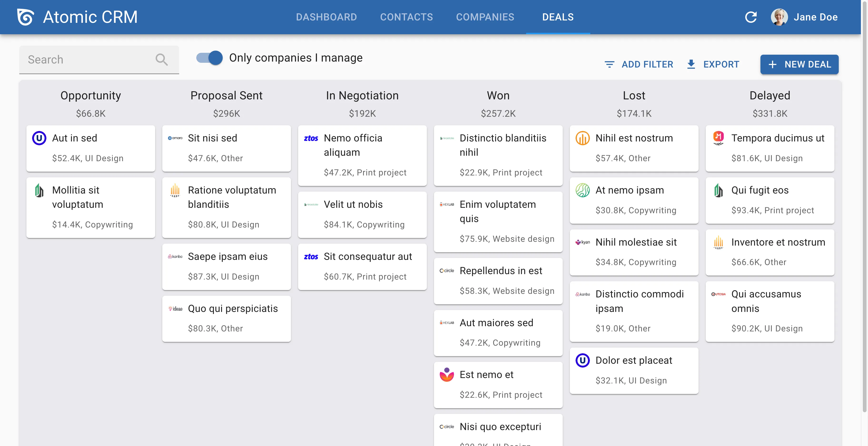Click the kyan icon on Nihil molestiae sit

[x=583, y=242]
